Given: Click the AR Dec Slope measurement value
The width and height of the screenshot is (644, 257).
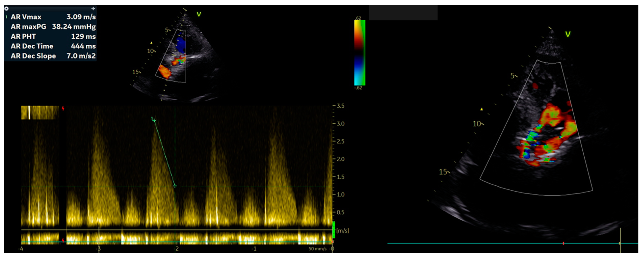Looking at the screenshot, I should [81, 56].
